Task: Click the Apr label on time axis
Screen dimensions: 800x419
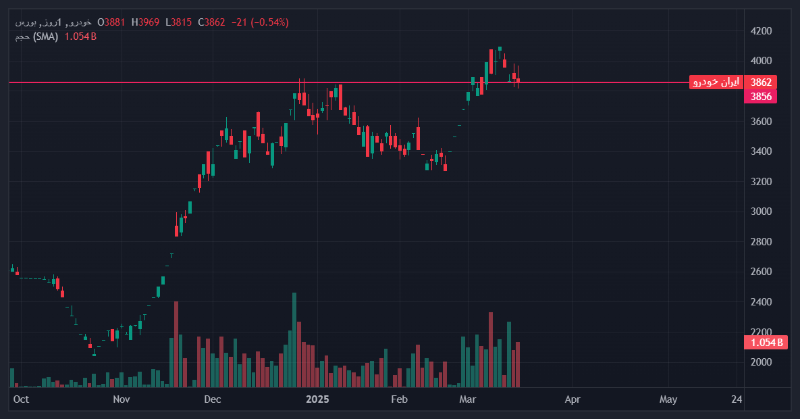Action: [x=572, y=399]
